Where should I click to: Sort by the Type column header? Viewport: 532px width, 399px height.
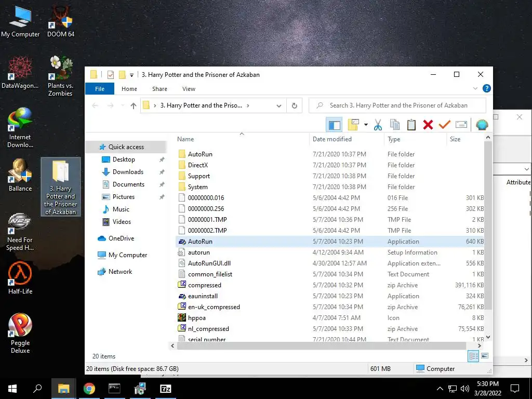[415, 139]
